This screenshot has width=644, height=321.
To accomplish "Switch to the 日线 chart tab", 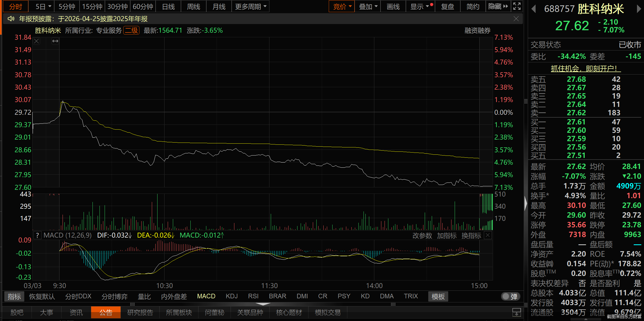I will pyautogui.click(x=168, y=6).
